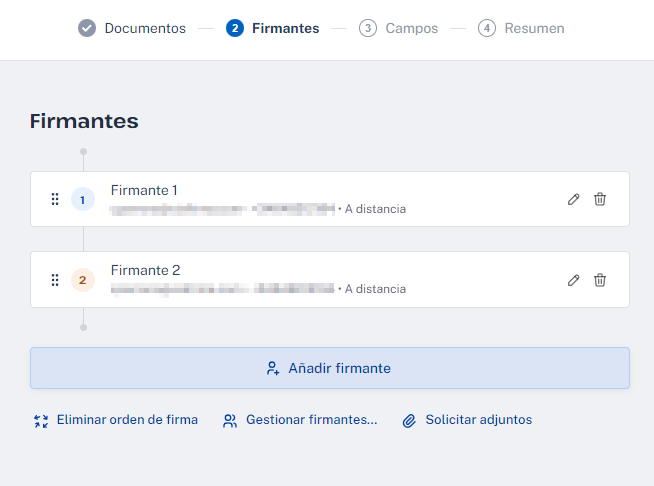This screenshot has width=654, height=486.
Task: Go back to the Documentos step
Action: pyautogui.click(x=145, y=28)
